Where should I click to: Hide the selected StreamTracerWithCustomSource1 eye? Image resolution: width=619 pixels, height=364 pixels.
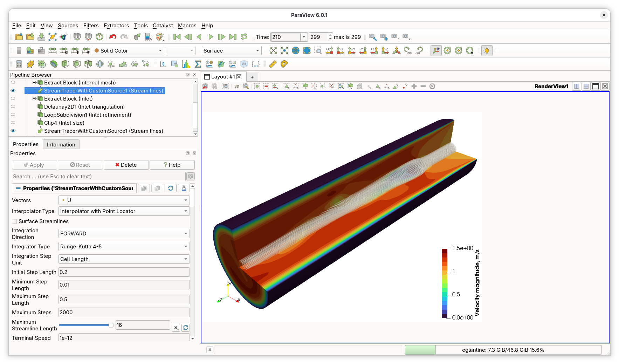[13, 91]
